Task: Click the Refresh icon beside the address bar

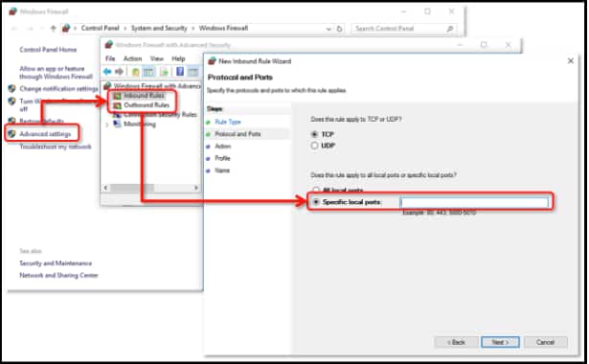Action: pos(339,29)
